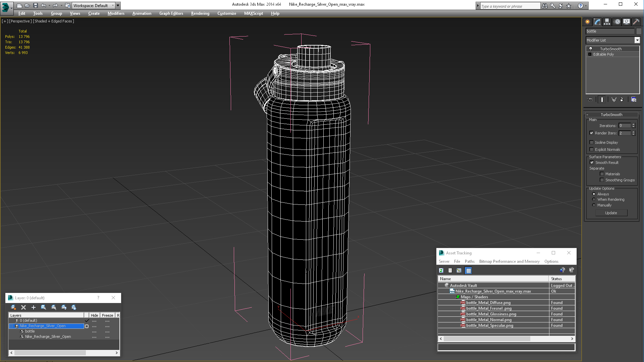Open the Rendering menu
Image resolution: width=644 pixels, height=362 pixels.
(200, 13)
